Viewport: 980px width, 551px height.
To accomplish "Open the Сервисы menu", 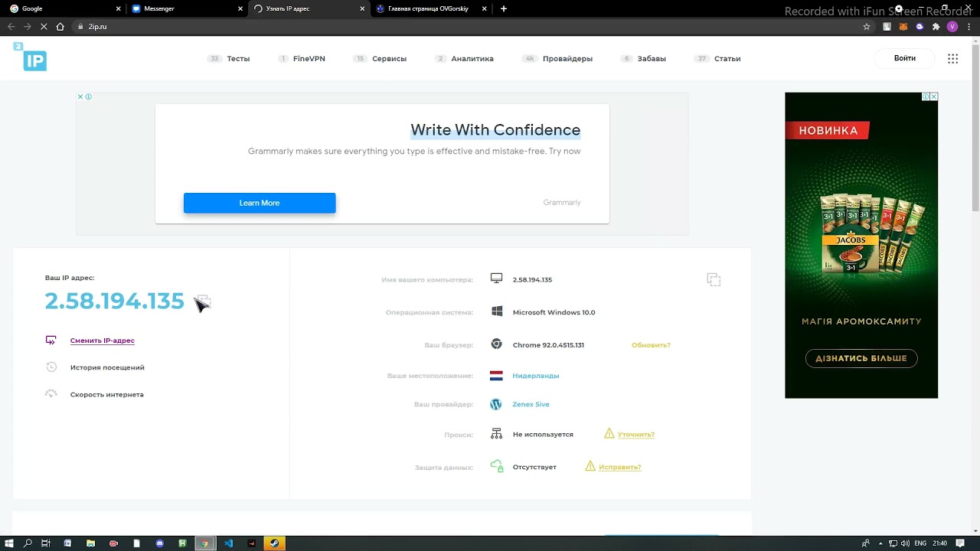I will pos(389,58).
